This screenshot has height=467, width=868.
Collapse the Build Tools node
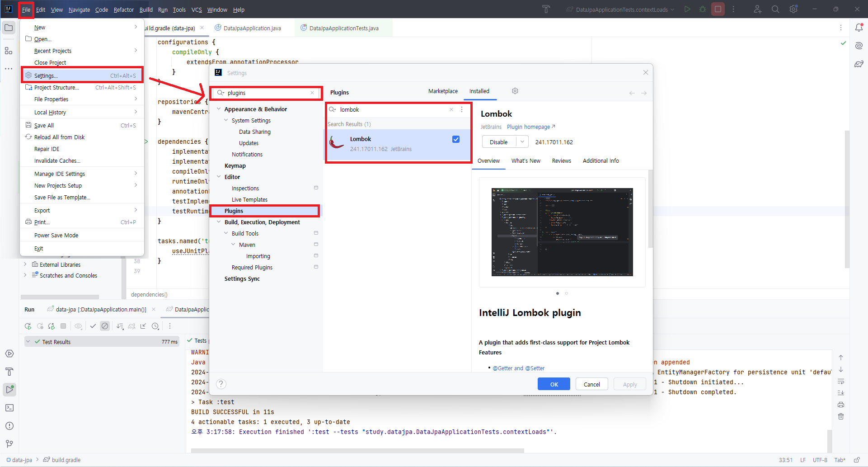226,233
